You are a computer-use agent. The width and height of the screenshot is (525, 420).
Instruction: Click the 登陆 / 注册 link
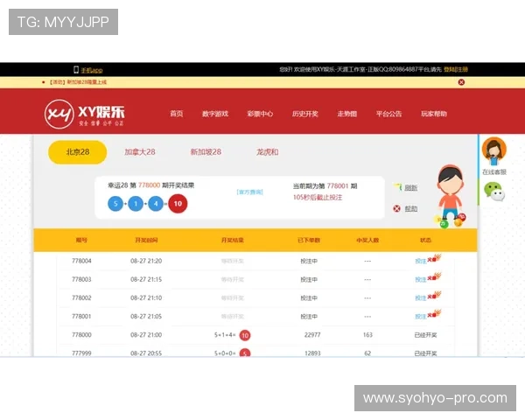(456, 69)
